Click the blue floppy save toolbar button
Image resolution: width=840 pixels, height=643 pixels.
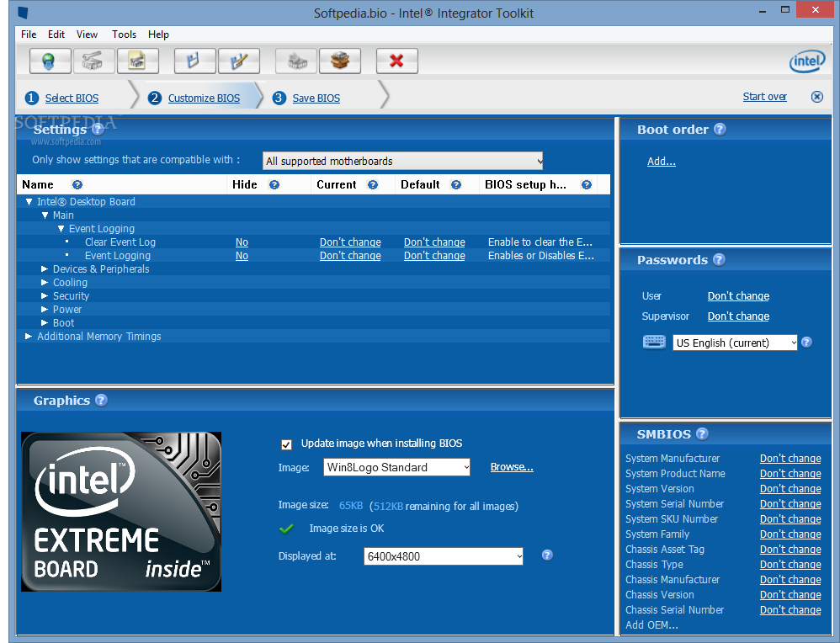click(x=194, y=61)
